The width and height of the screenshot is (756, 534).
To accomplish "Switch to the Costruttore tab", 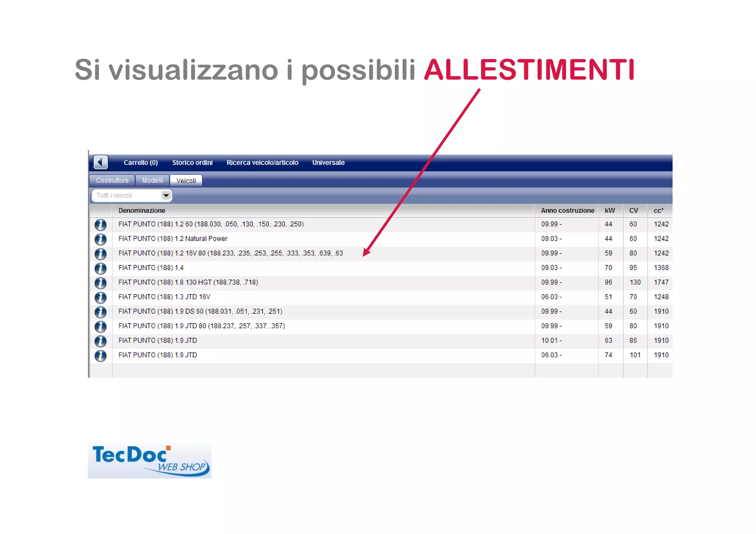I will [x=112, y=180].
